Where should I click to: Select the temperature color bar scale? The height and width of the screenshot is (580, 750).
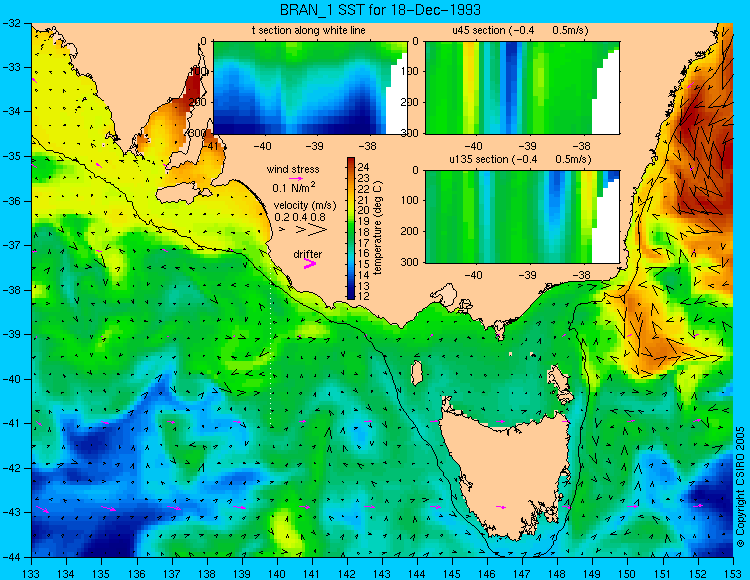[x=351, y=228]
